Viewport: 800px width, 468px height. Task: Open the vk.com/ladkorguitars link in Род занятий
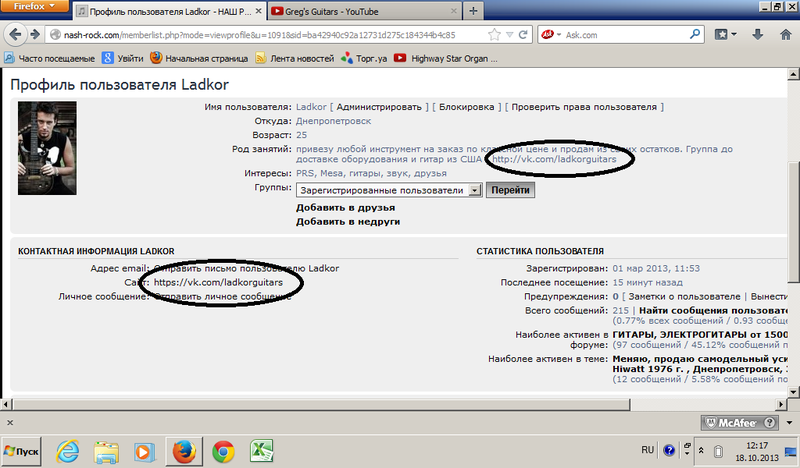coord(555,159)
